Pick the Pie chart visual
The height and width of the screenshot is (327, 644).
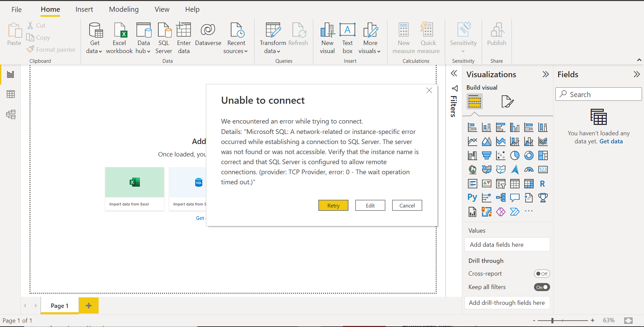(515, 155)
